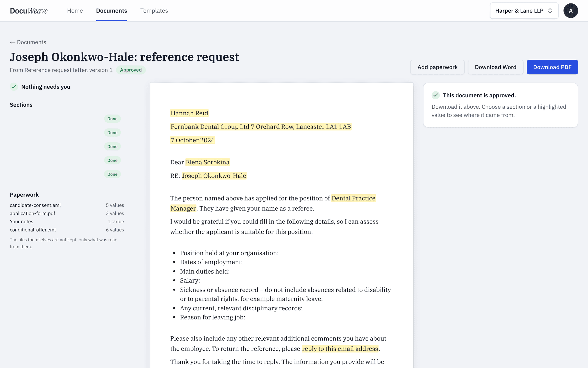Click Download Word
588x368 pixels.
pyautogui.click(x=495, y=67)
